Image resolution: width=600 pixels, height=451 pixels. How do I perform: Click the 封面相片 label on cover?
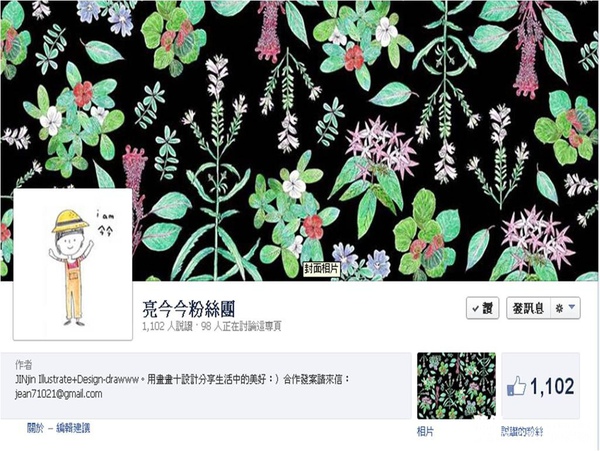322,269
